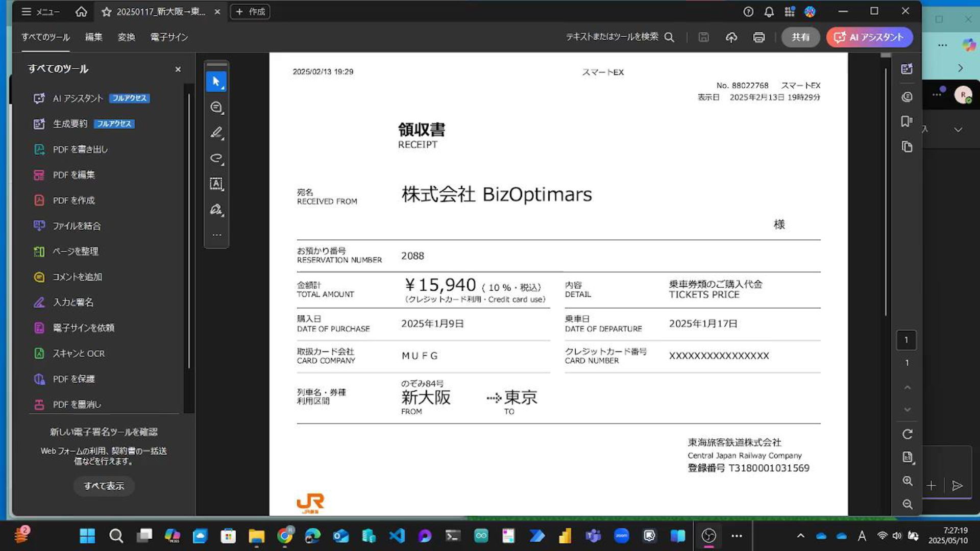Expand more tools ellipsis in quick toolbar
The image size is (980, 551).
tap(216, 235)
